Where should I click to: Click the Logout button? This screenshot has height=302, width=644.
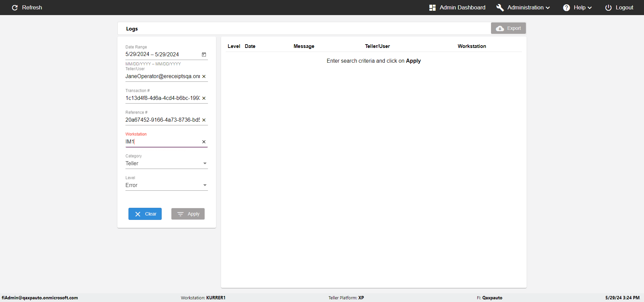click(x=619, y=7)
